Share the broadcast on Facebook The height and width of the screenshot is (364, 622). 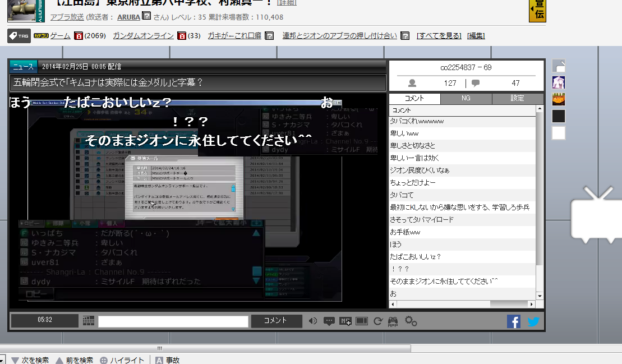tap(514, 321)
